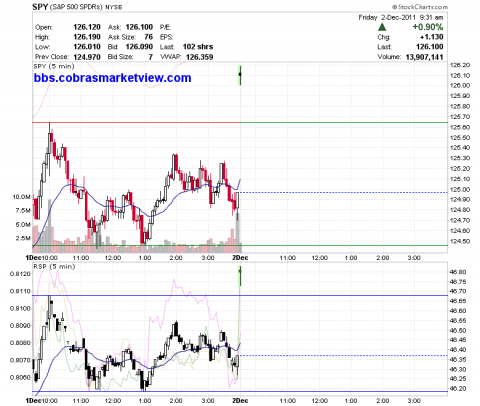Click the 126.20 price axis label
This screenshot has width=480, height=406.
(x=460, y=65)
